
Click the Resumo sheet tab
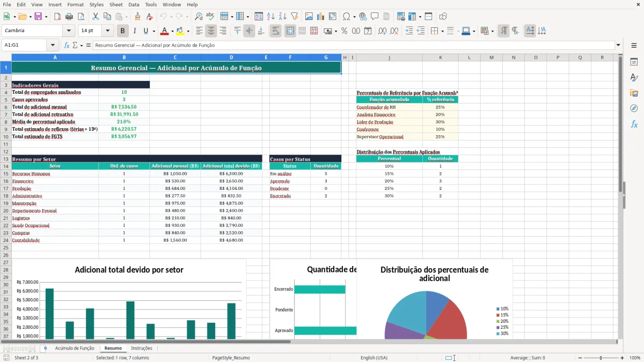point(113,348)
